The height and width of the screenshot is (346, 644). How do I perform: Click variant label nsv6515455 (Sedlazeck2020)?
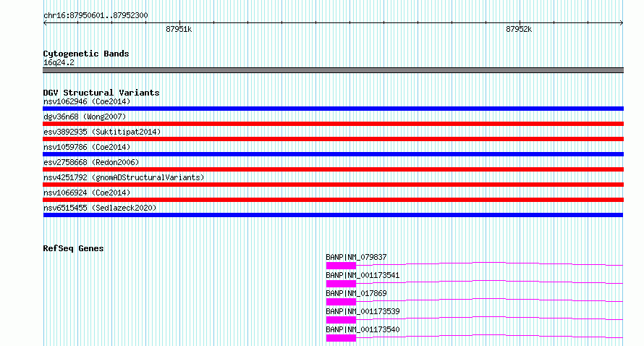(x=100, y=208)
